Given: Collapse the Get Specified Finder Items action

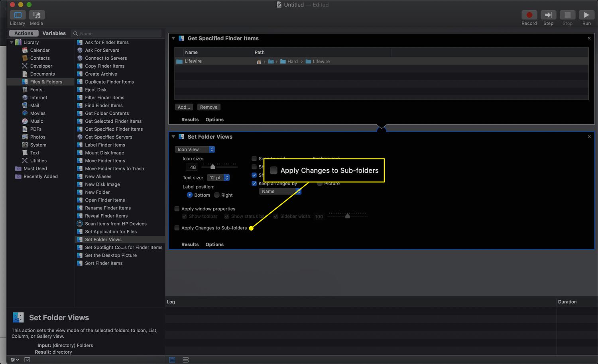Looking at the screenshot, I should pos(173,38).
